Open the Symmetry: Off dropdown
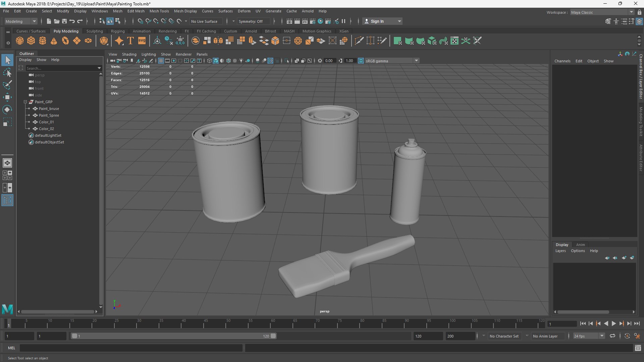This screenshot has height=362, width=644. click(x=254, y=21)
